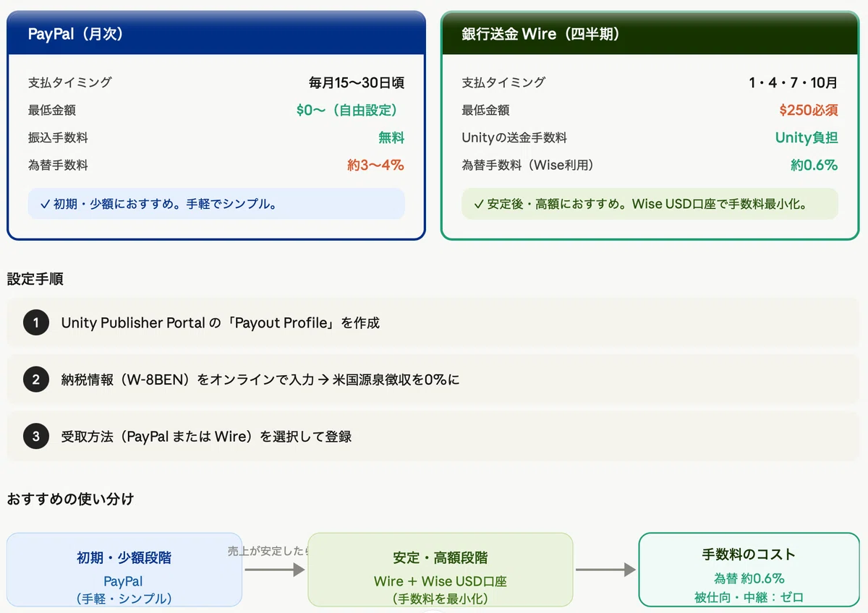Viewport: 868px width, 613px height.
Task: Click the step 1 number badge
Action: [36, 322]
